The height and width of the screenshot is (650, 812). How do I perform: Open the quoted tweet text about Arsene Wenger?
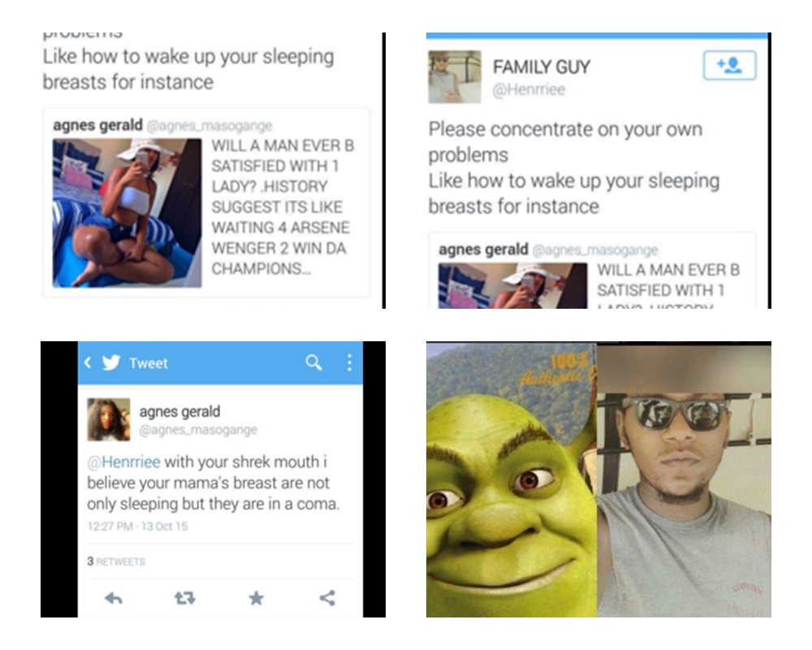(x=283, y=207)
